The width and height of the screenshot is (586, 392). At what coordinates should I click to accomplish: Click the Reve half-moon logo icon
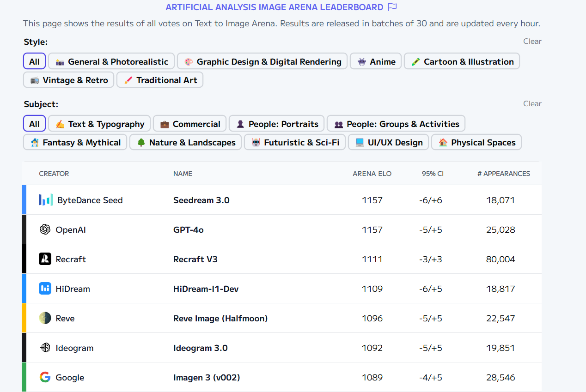pyautogui.click(x=45, y=318)
